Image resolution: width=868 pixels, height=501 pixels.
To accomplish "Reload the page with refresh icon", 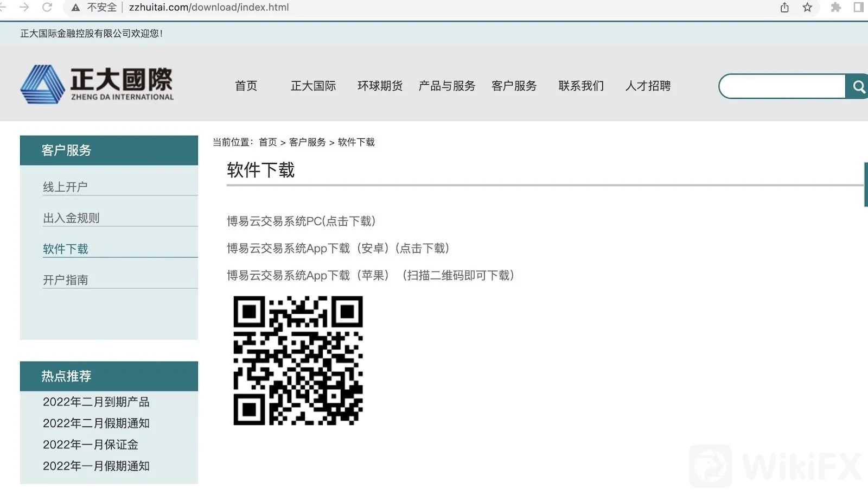I will click(47, 8).
